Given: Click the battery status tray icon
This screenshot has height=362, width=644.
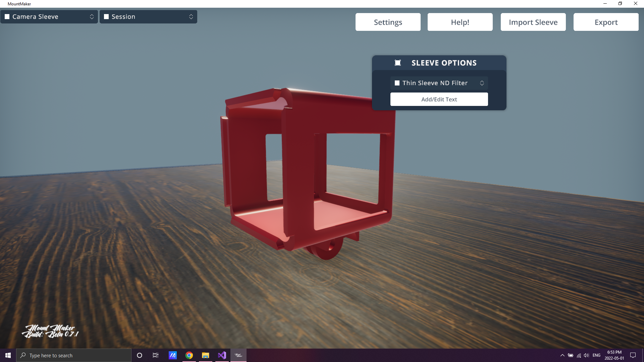Looking at the screenshot, I should click(x=571, y=355).
